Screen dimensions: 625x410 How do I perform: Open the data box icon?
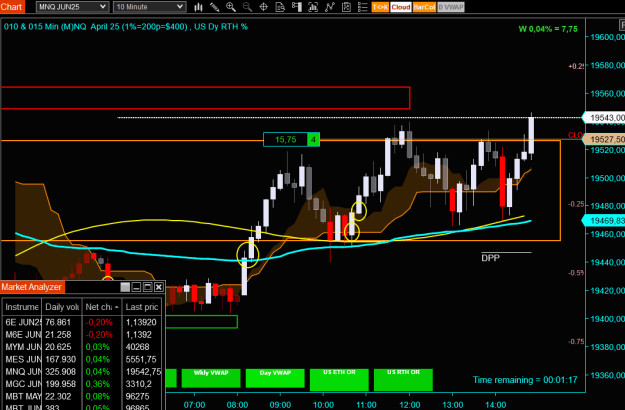(x=313, y=7)
